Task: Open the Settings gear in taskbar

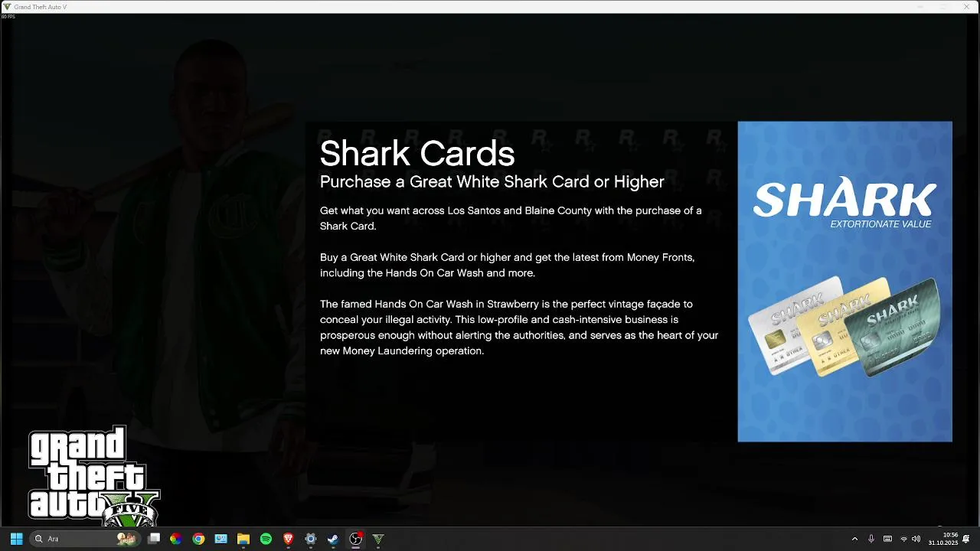Action: (x=310, y=539)
